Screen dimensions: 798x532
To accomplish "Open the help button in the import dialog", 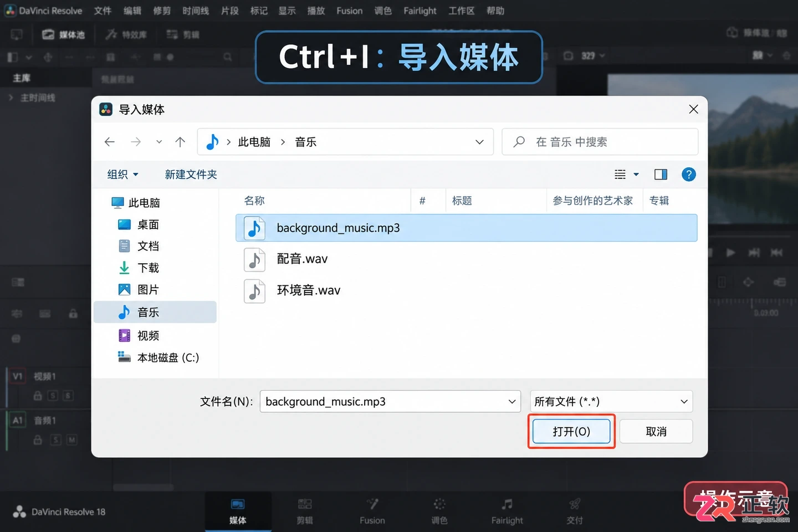I will click(x=689, y=175).
